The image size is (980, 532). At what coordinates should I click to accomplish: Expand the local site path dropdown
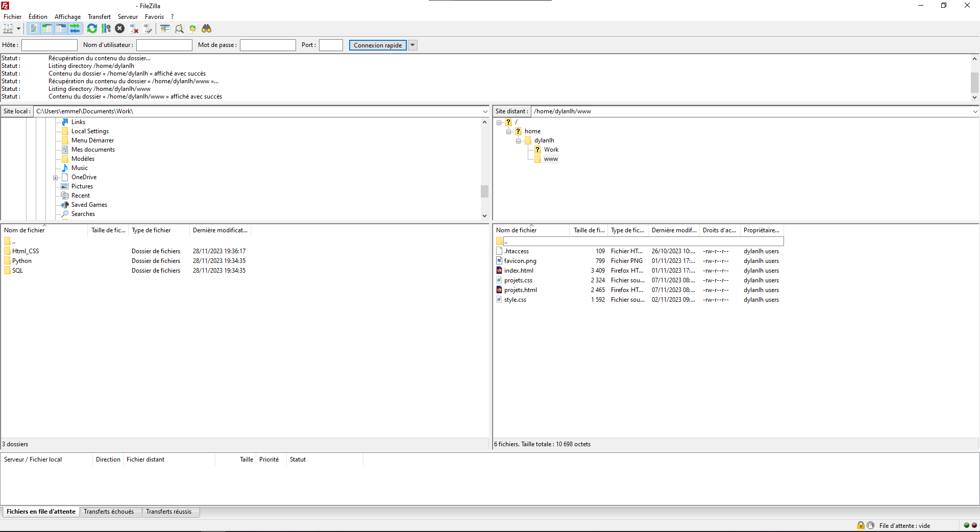[x=485, y=111]
